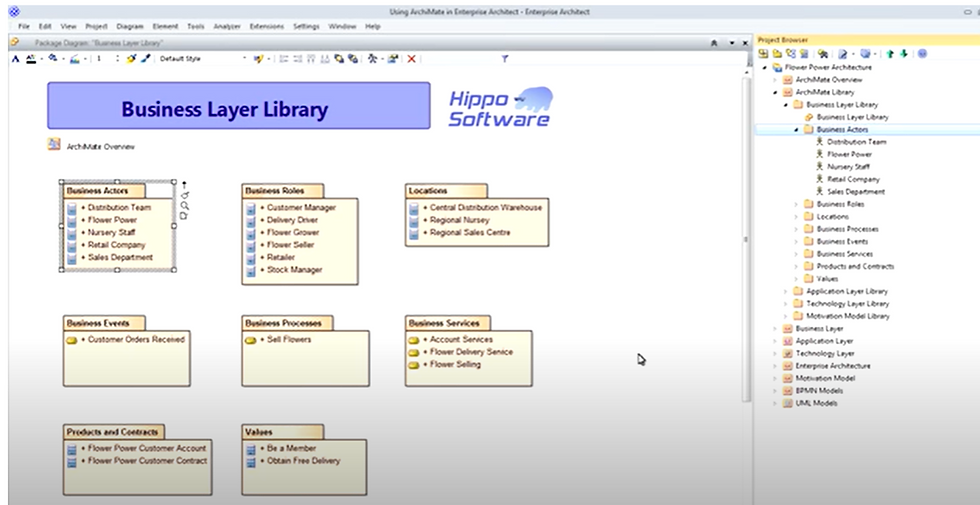Click the copy style brush icon
This screenshot has width=980, height=505.
pos(146,59)
